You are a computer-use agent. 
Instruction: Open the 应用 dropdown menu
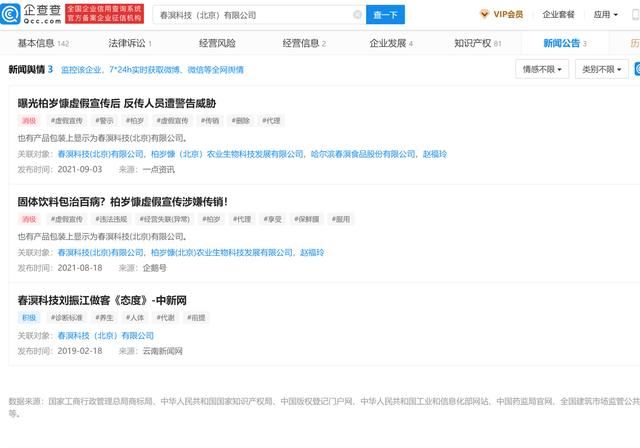(x=605, y=15)
